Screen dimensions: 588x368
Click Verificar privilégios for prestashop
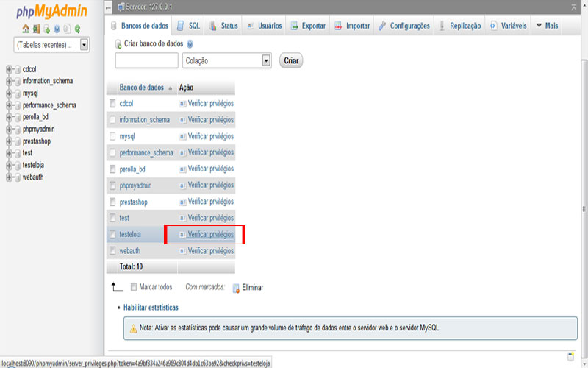(x=211, y=202)
